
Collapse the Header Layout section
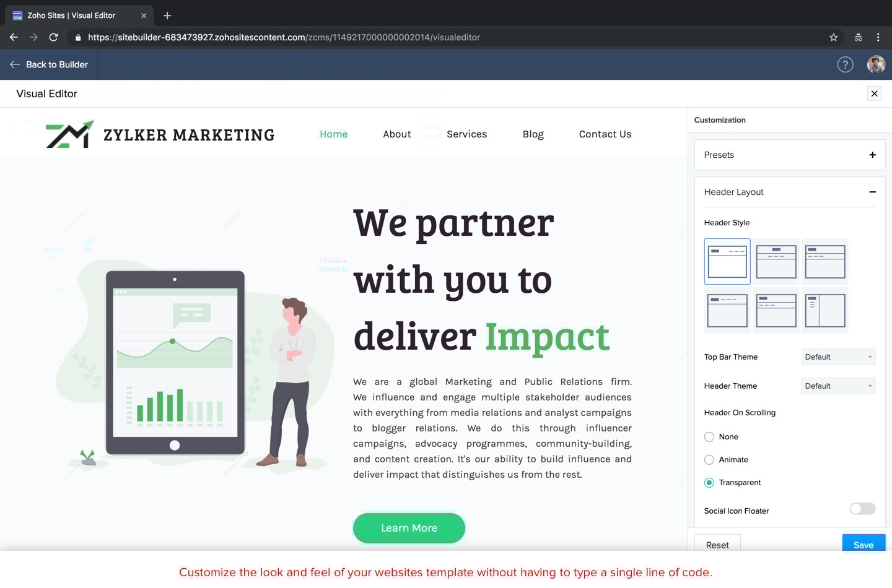coord(872,192)
